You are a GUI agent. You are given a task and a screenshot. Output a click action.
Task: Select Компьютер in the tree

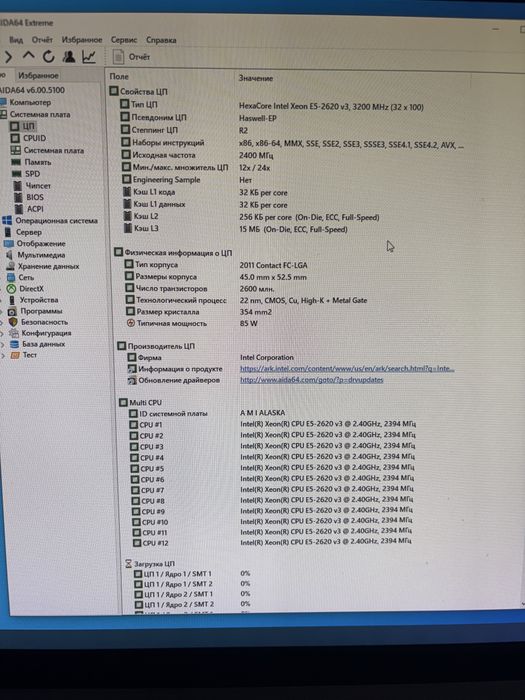pyautogui.click(x=26, y=102)
